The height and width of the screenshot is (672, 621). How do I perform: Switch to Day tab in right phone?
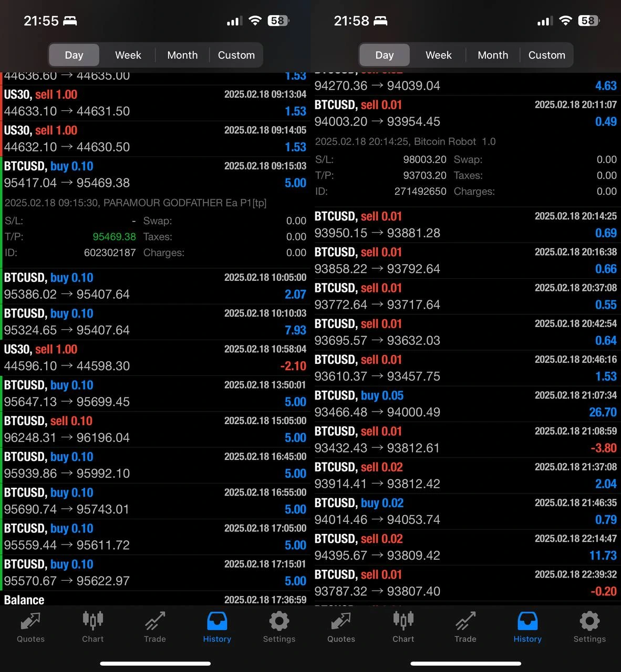coord(384,55)
